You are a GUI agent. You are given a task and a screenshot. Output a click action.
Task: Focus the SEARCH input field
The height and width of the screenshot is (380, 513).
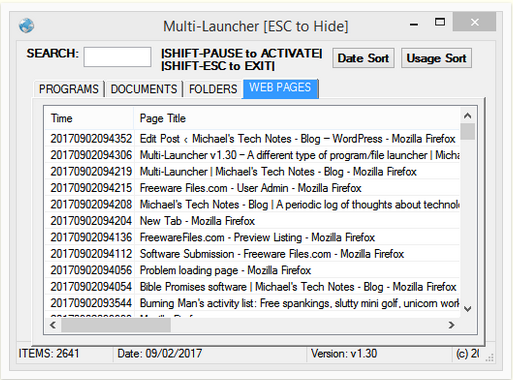coord(117,57)
